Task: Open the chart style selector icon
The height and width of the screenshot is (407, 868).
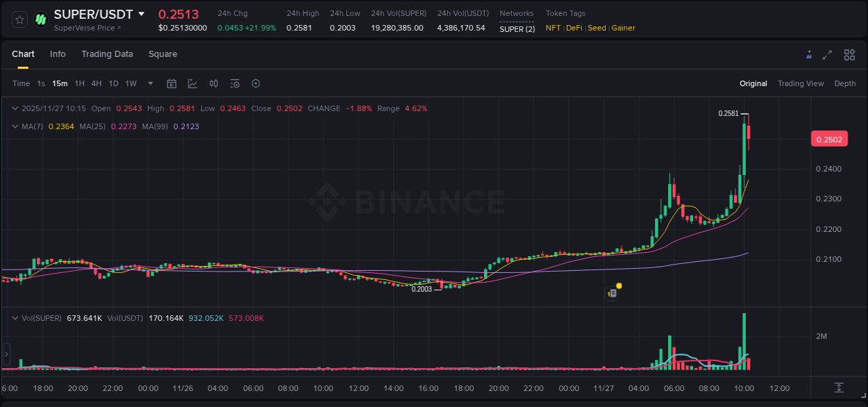Action: pos(194,83)
